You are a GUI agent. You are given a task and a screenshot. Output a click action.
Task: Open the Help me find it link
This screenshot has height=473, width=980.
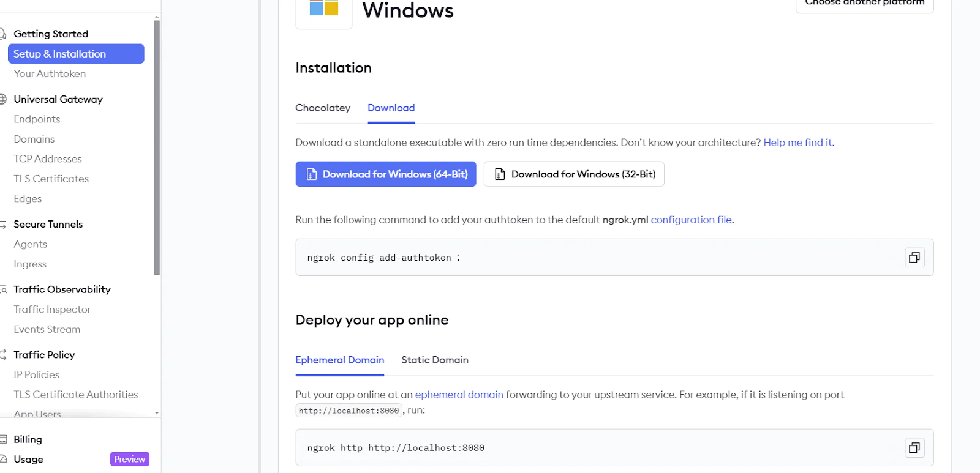(x=799, y=143)
